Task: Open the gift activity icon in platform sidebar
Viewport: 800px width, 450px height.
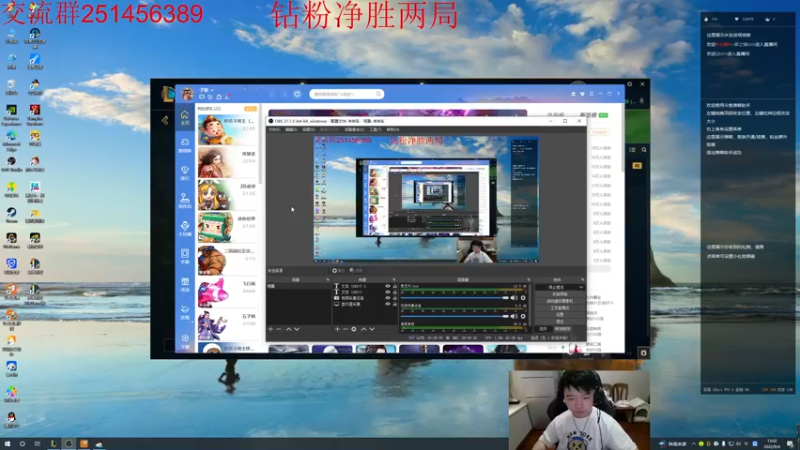Action: click(185, 284)
